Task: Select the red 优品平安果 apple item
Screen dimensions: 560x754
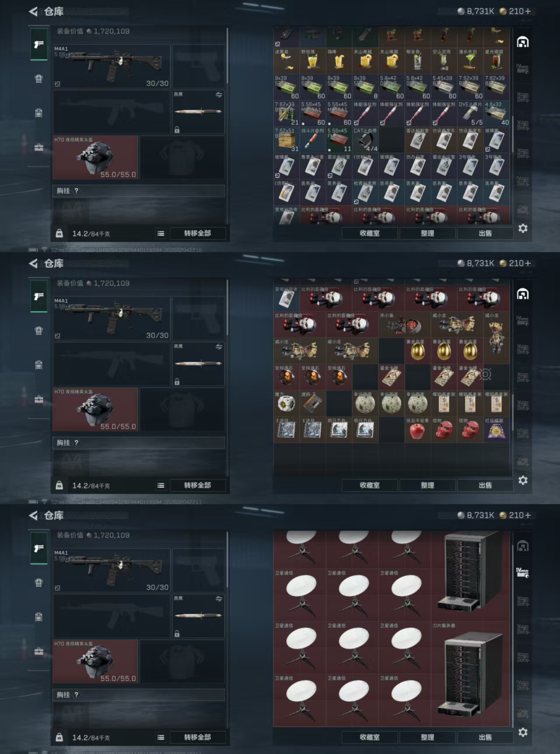Action: [418, 429]
